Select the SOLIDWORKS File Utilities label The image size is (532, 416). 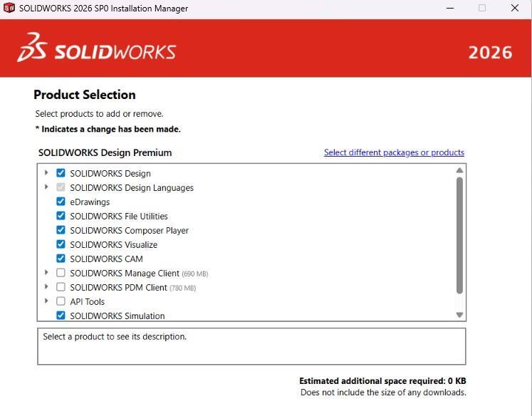pos(119,217)
